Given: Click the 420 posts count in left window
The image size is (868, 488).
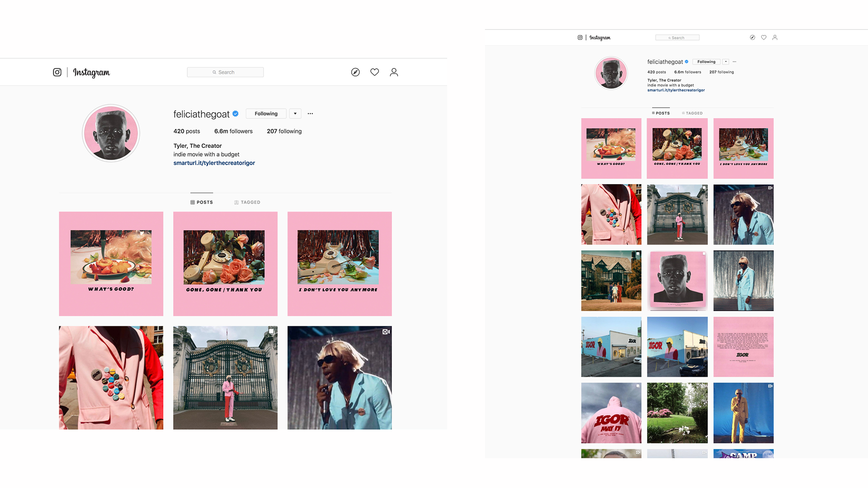Looking at the screenshot, I should [187, 131].
